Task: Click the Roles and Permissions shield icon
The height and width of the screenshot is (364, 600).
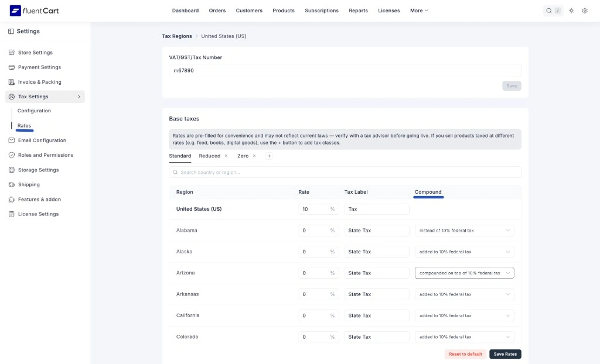Action: coord(12,155)
